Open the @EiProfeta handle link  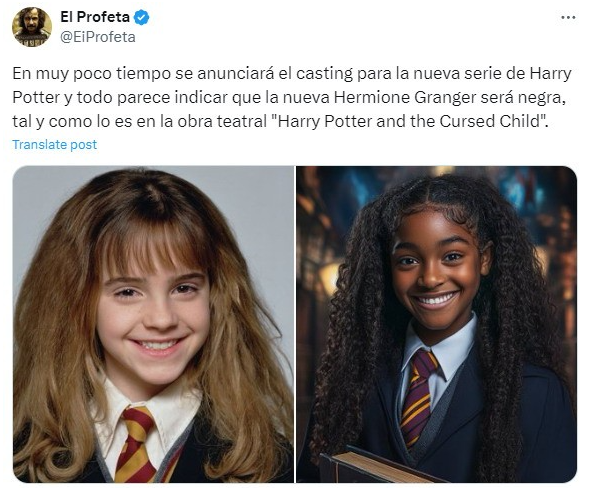[x=98, y=37]
